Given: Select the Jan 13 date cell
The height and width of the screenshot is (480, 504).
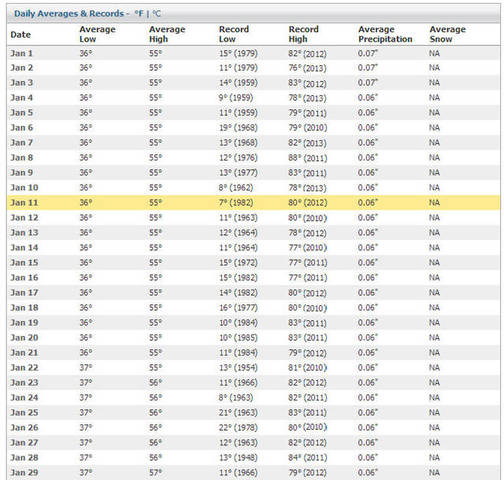Looking at the screenshot, I should (24, 233).
